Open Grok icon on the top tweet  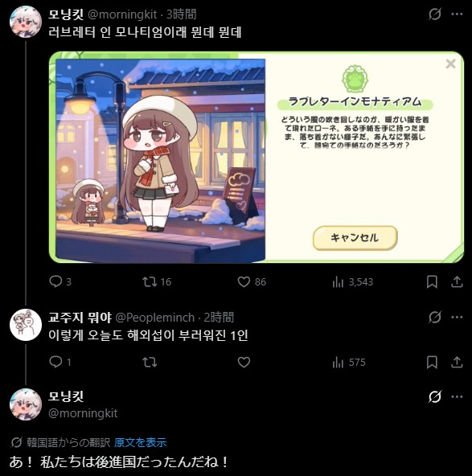435,14
